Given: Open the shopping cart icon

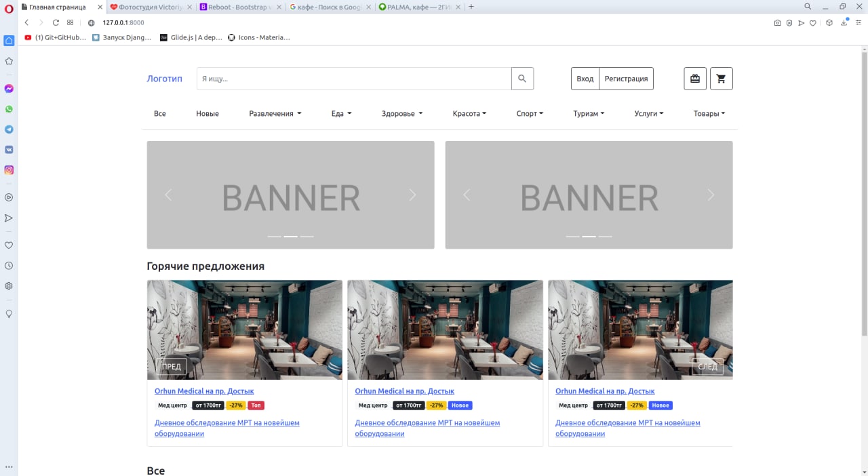Looking at the screenshot, I should point(721,79).
